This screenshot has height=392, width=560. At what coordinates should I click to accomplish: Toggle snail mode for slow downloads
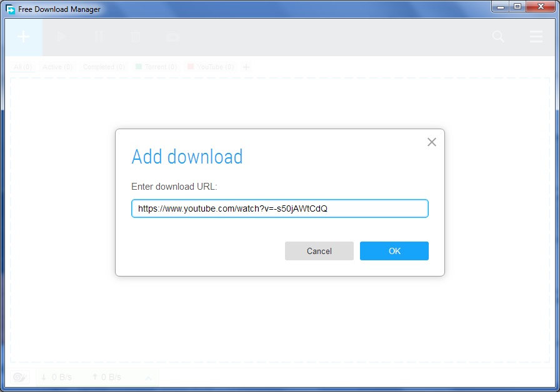[x=20, y=377]
